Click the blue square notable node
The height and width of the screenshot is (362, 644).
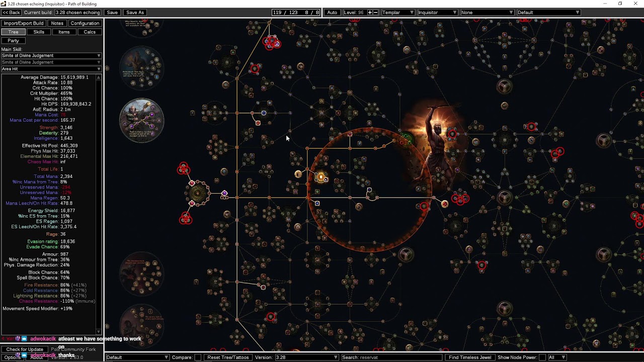pos(264,113)
